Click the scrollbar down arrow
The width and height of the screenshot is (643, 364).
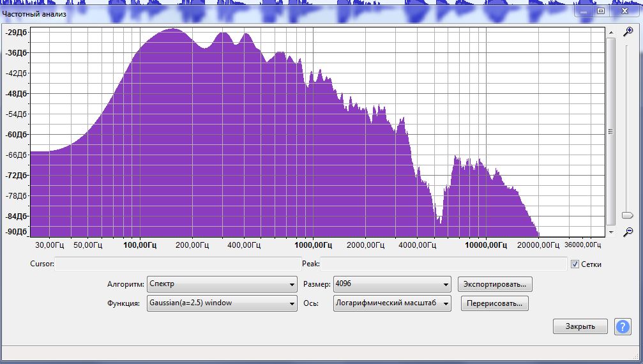(611, 232)
